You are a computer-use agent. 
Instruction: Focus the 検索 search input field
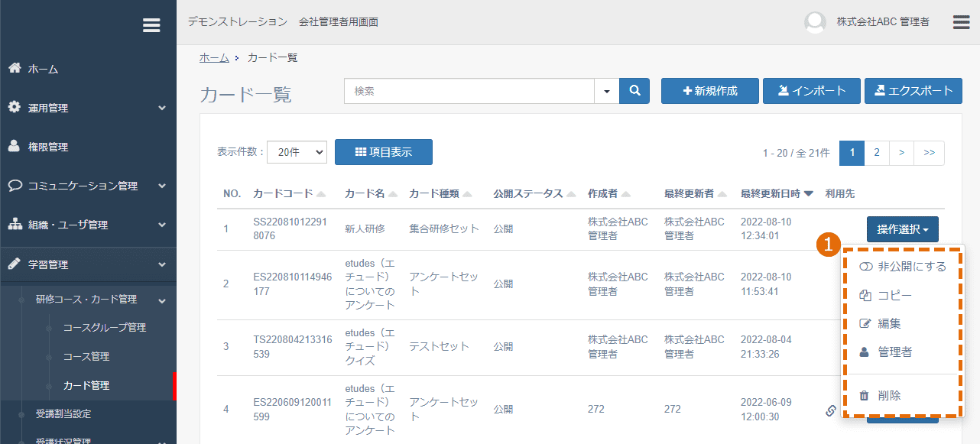[469, 91]
